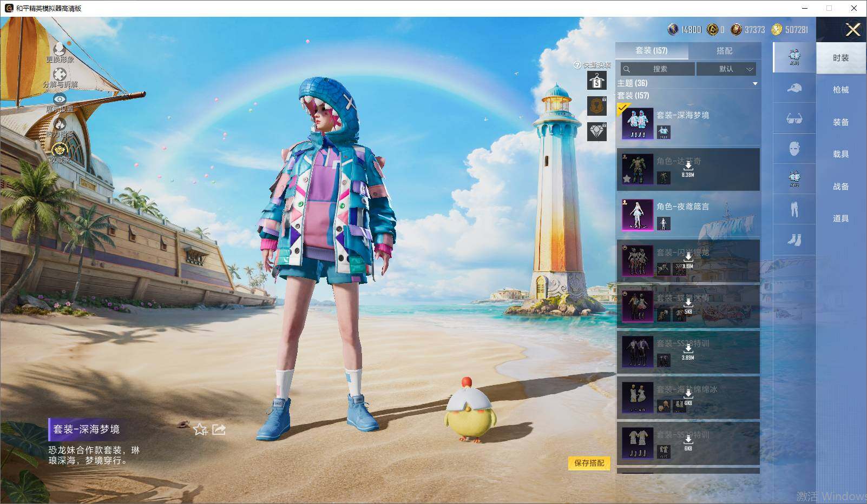The height and width of the screenshot is (504, 867).
Task: Open the 战备 combat readiness tab
Action: point(841,187)
